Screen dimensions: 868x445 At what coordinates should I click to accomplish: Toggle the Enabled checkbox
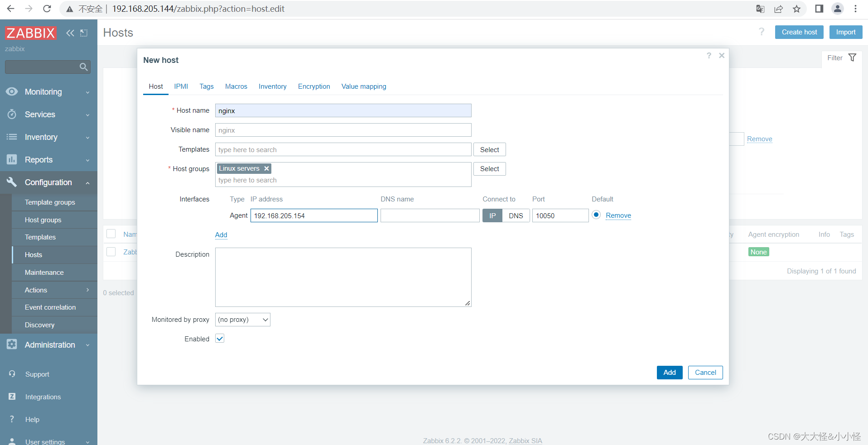(x=220, y=339)
